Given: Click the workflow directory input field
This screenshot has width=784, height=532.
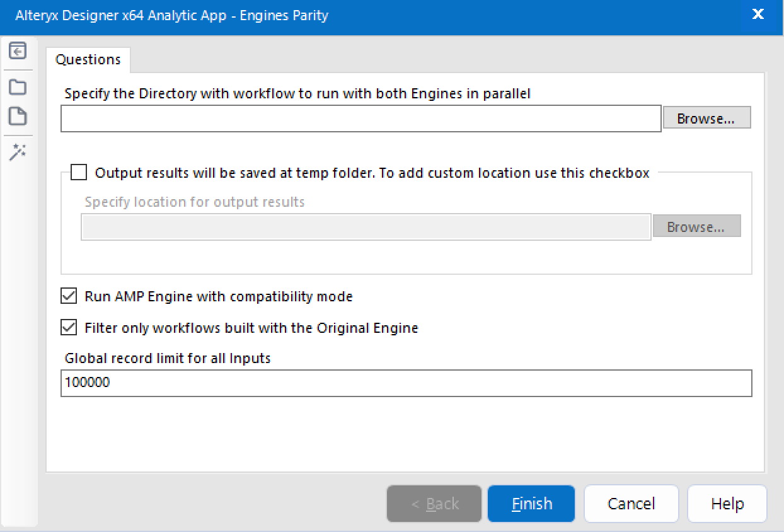Looking at the screenshot, I should tap(360, 119).
